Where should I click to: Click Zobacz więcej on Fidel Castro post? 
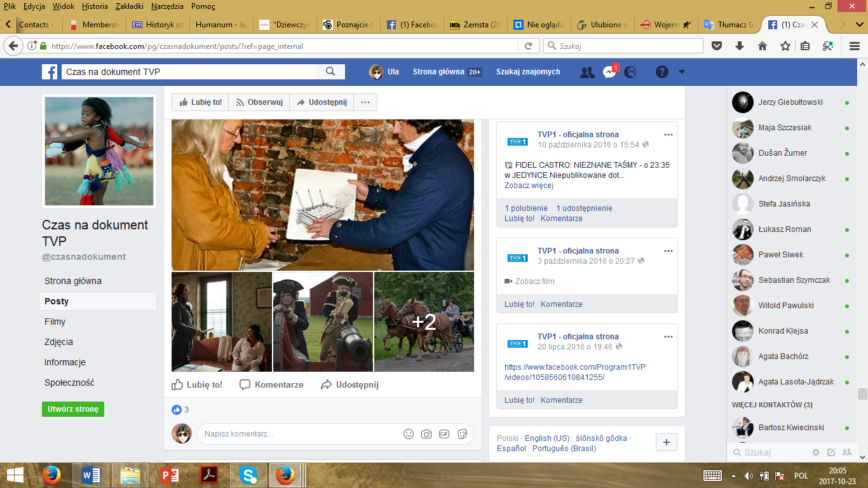click(529, 186)
